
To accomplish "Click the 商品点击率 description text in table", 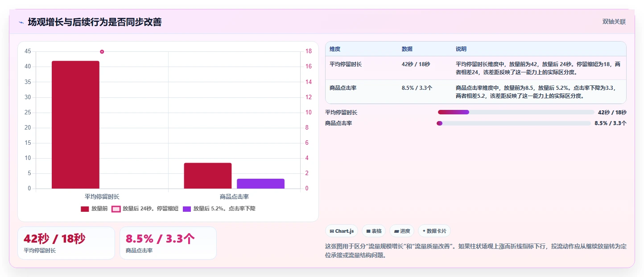I will click(536, 92).
